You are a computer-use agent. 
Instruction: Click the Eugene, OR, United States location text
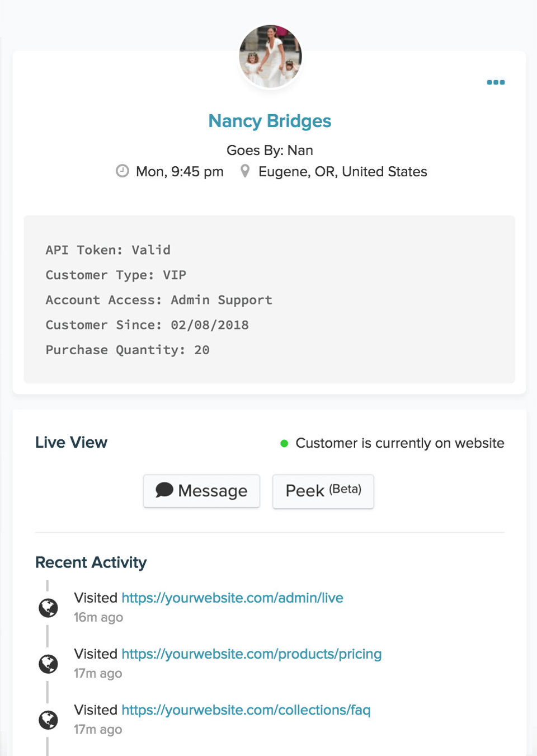[x=342, y=171]
